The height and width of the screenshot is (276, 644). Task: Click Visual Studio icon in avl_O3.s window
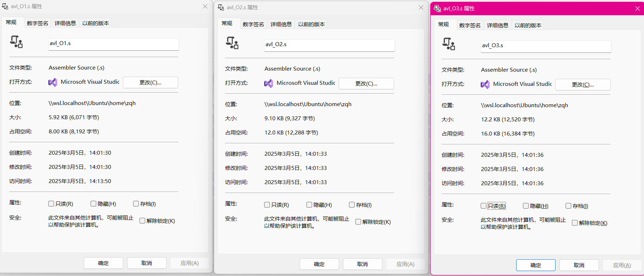485,84
